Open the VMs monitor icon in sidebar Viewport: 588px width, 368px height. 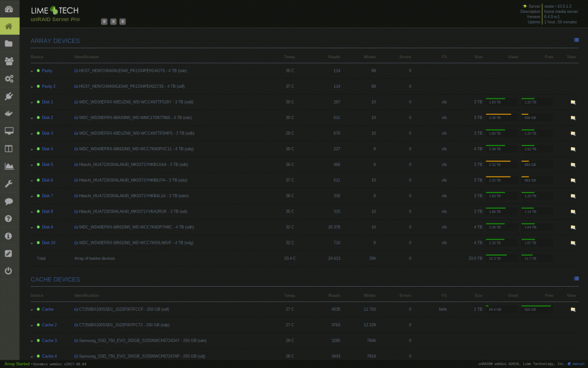(9, 131)
